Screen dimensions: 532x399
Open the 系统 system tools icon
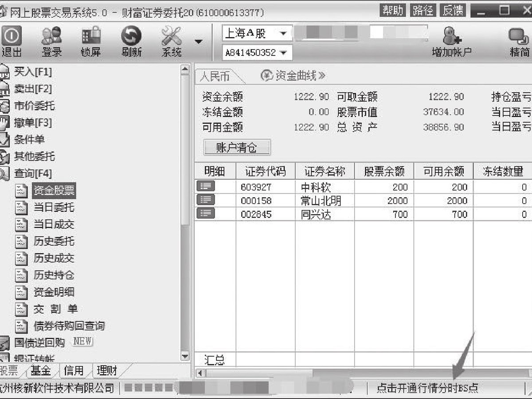172,42
